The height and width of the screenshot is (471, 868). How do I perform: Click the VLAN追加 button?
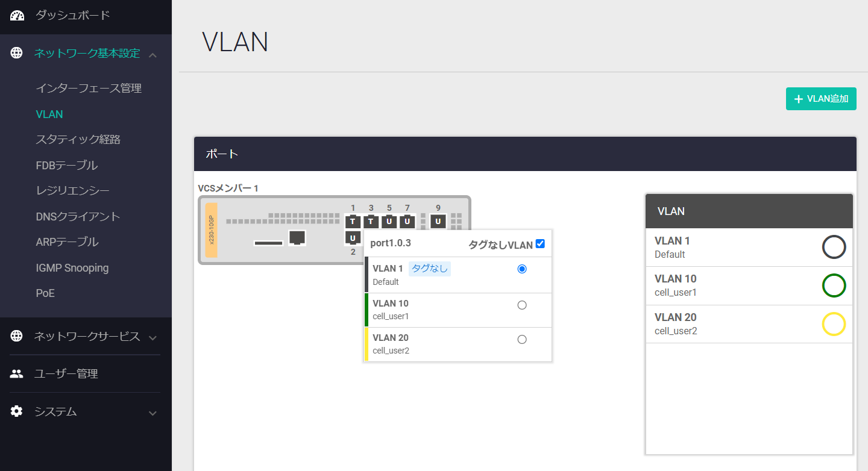click(x=821, y=99)
